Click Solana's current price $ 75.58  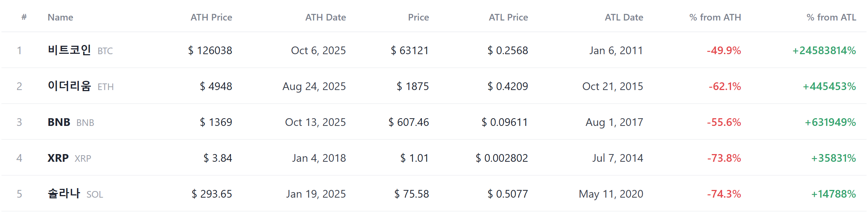point(412,194)
